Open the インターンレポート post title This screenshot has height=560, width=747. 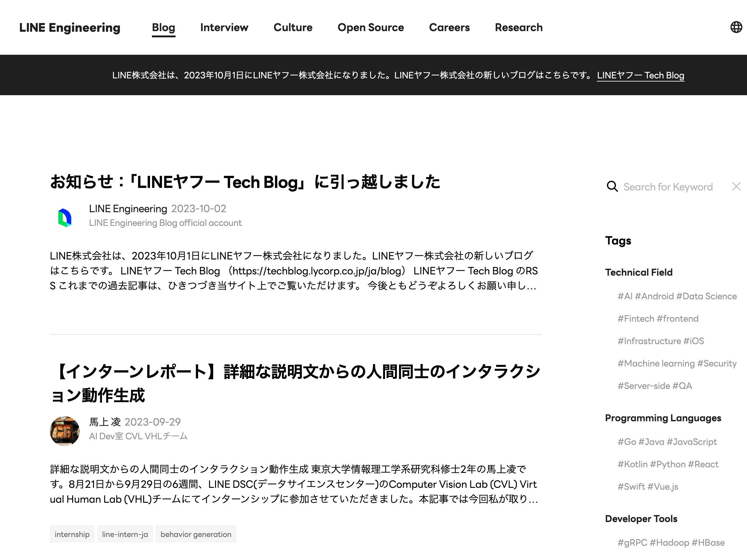(x=295, y=383)
